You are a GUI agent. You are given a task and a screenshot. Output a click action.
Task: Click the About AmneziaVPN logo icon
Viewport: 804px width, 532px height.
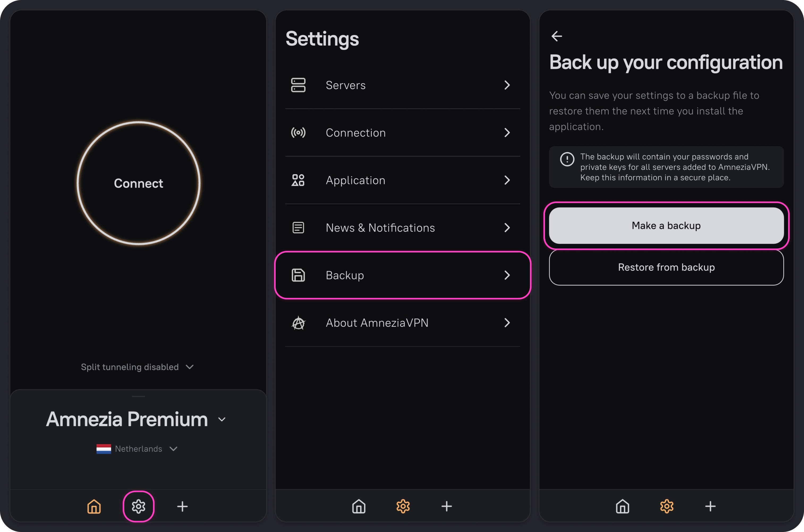coord(298,323)
